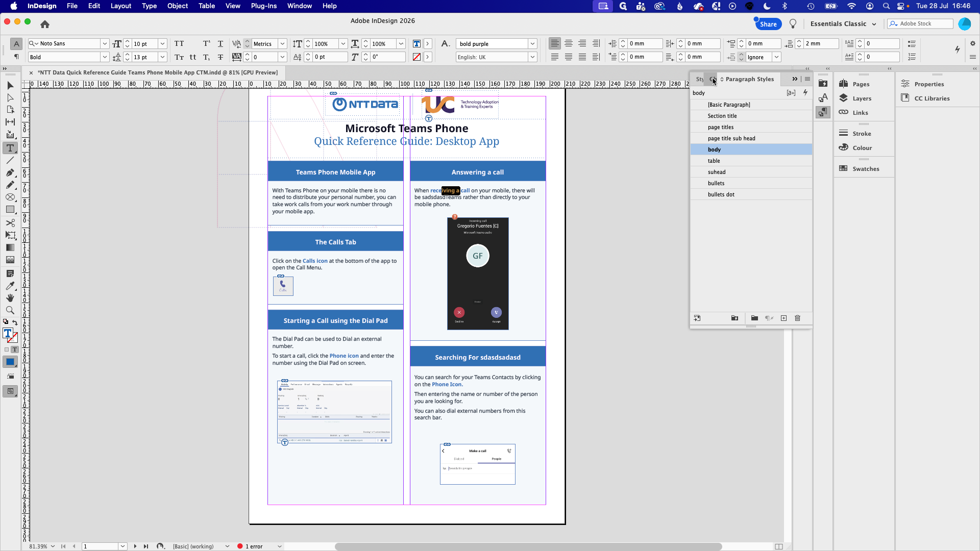Open the Noto Sans font dropdown
The height and width of the screenshot is (551, 980).
(x=105, y=44)
